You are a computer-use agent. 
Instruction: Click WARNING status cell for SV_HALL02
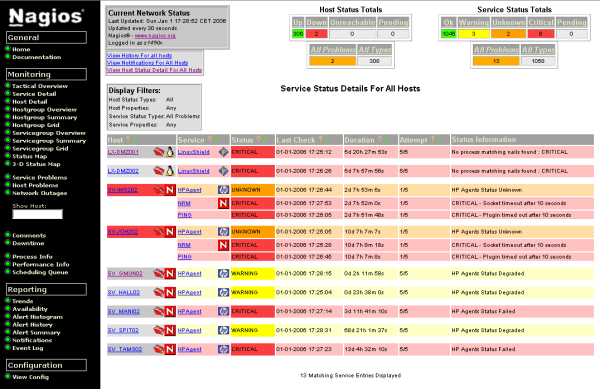pyautogui.click(x=253, y=292)
